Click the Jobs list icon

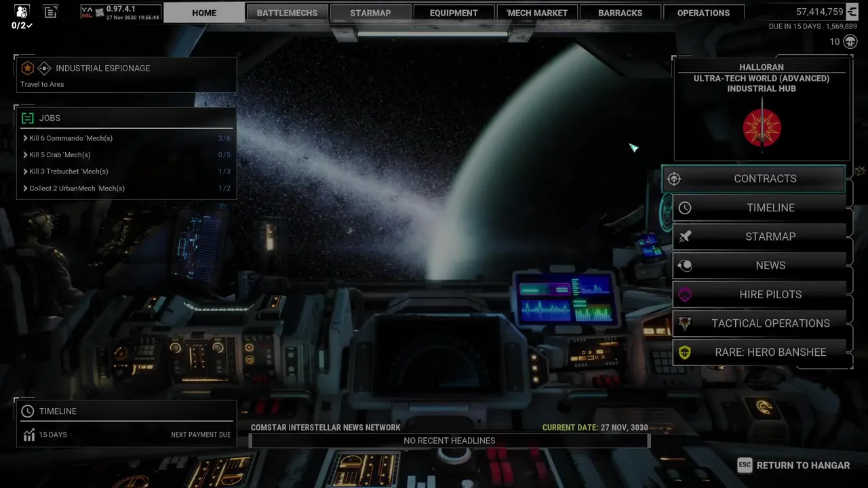[27, 118]
